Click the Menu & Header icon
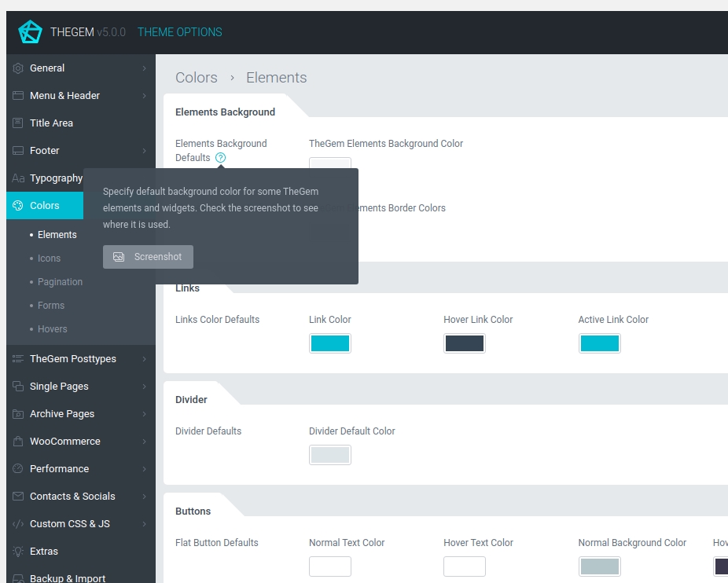This screenshot has height=583, width=728. click(x=18, y=96)
